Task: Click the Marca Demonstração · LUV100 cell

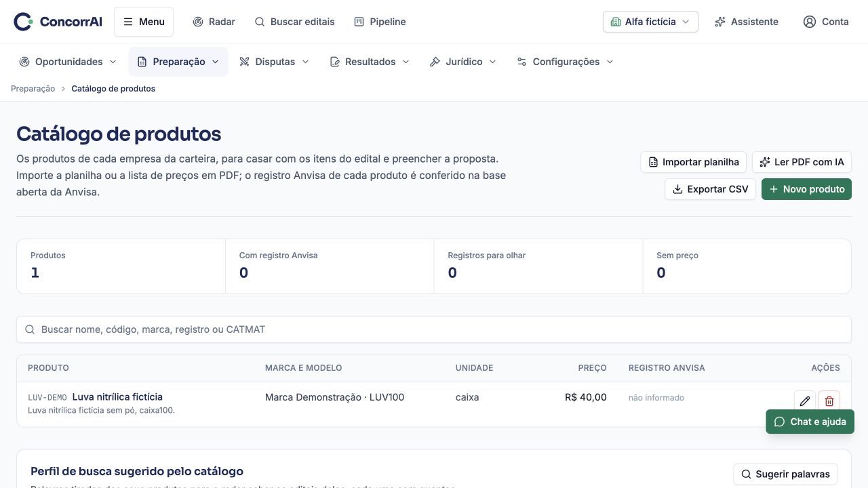Action: (x=334, y=397)
